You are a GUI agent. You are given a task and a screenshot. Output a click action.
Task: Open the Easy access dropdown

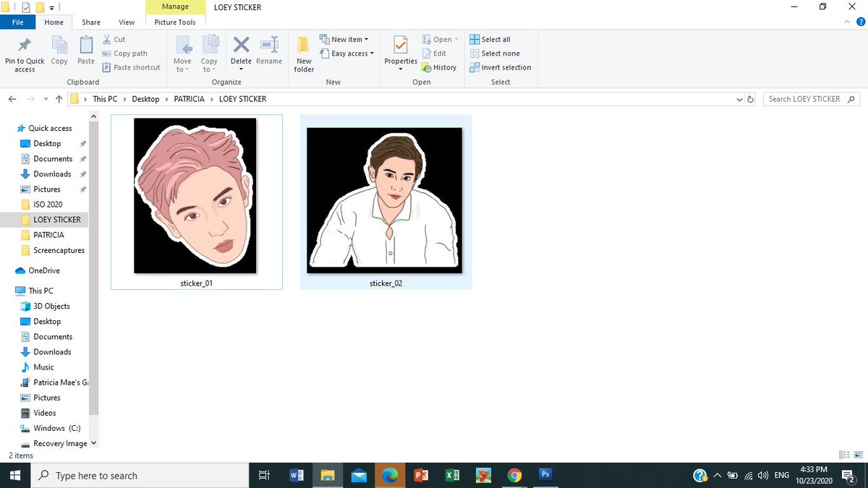pos(347,53)
